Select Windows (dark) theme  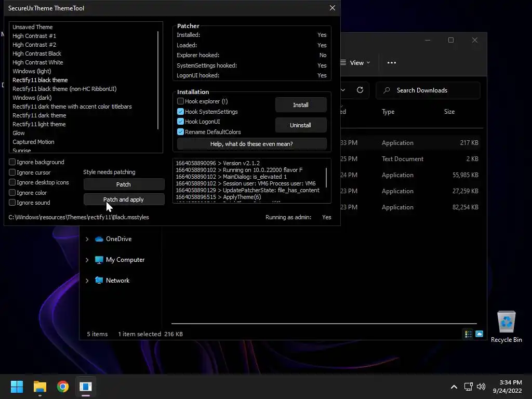click(x=32, y=98)
